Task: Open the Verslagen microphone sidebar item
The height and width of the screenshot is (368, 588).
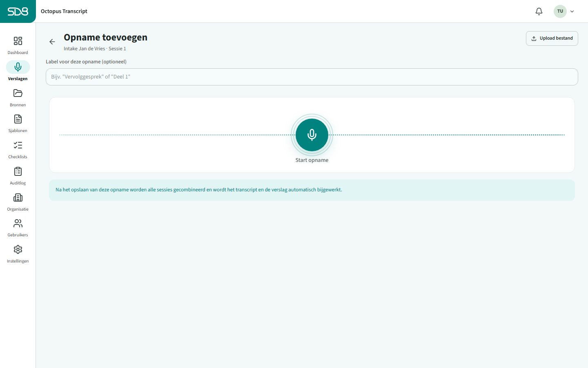Action: coord(18,71)
